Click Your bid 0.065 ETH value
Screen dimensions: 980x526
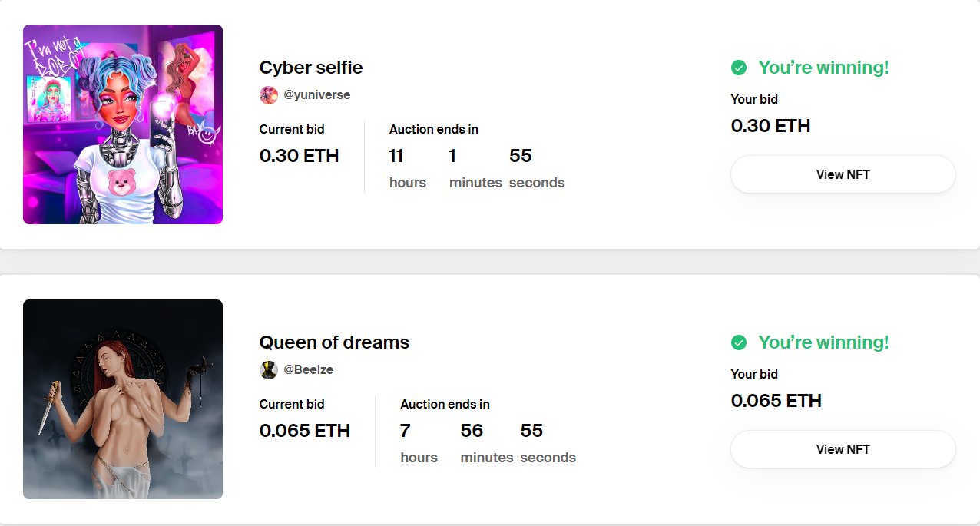(x=776, y=401)
